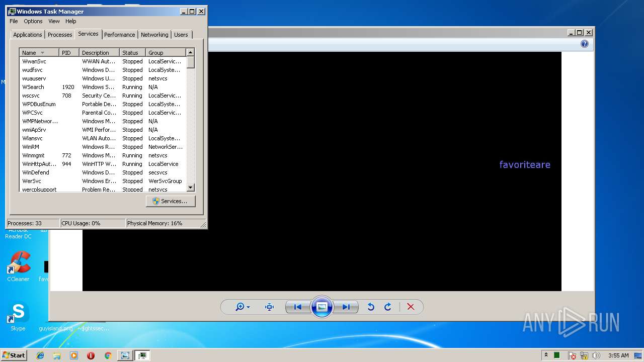Click the actual size button in Photo Viewer
The height and width of the screenshot is (362, 644).
point(269,307)
